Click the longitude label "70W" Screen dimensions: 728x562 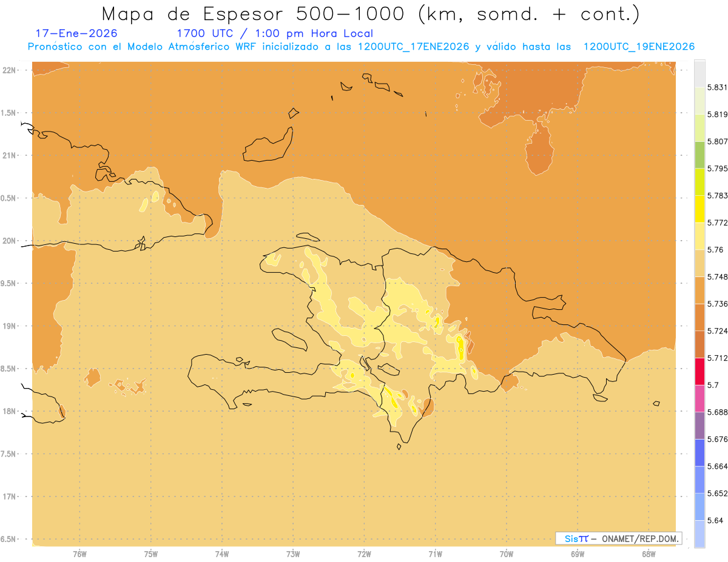507,554
